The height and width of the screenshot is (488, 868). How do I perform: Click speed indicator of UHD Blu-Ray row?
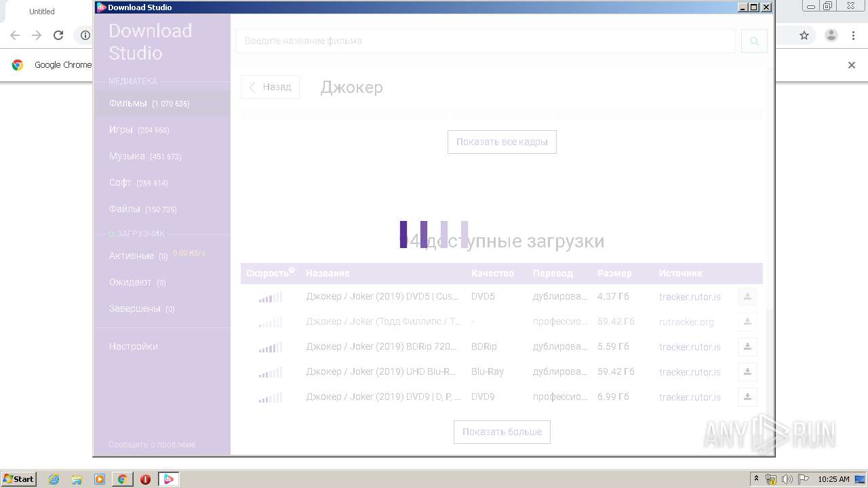pyautogui.click(x=271, y=372)
